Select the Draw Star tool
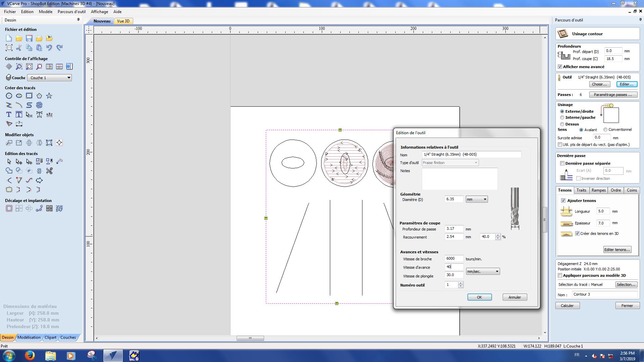 (49, 96)
